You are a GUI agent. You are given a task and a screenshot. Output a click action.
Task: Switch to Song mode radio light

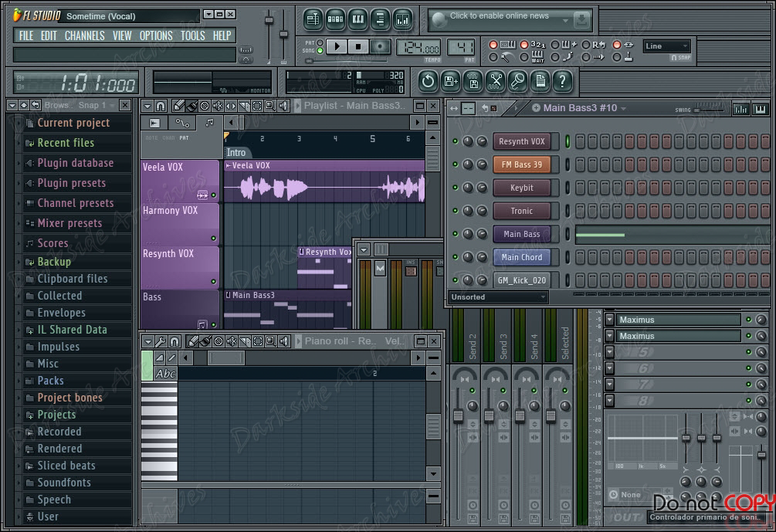pos(320,50)
